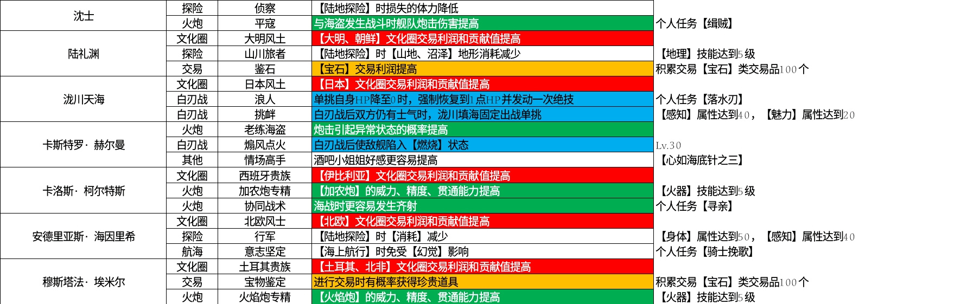Select the description 【海上航行】时免受【幻觉】影响
The image size is (980, 304).
coord(482,251)
